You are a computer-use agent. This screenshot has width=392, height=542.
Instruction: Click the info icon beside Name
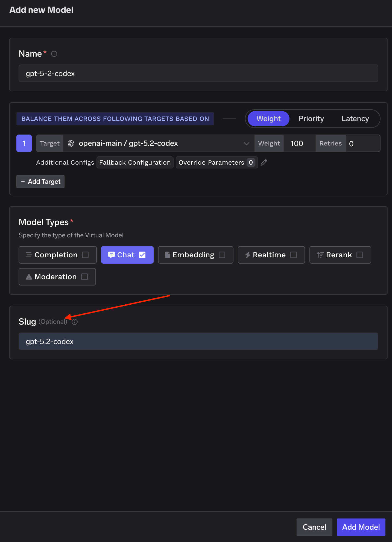click(54, 54)
